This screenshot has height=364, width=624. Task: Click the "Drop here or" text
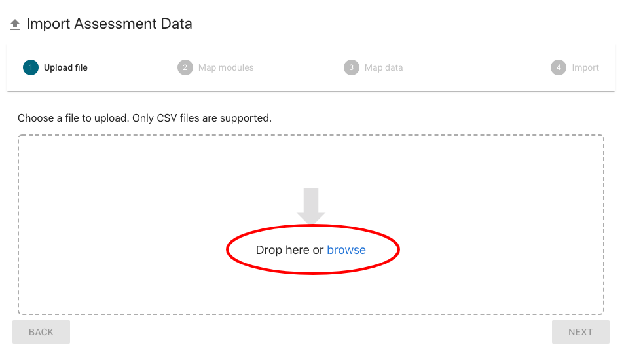pos(289,250)
